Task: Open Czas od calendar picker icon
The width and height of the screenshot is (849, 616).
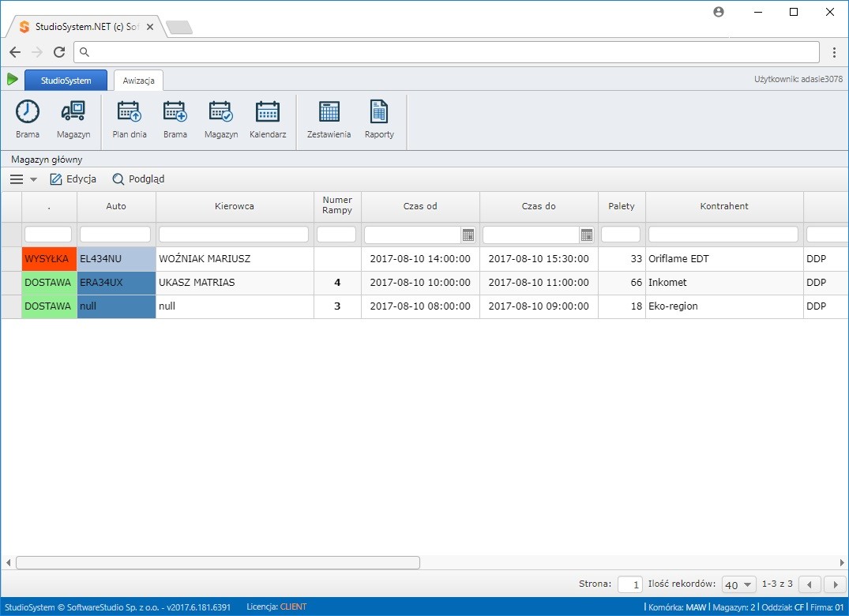Action: (x=468, y=235)
